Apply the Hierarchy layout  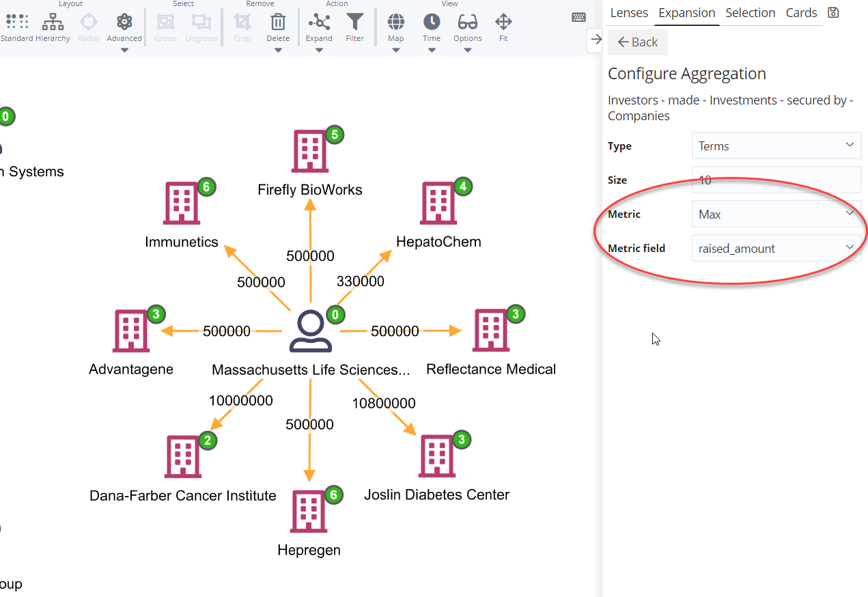coord(53,27)
